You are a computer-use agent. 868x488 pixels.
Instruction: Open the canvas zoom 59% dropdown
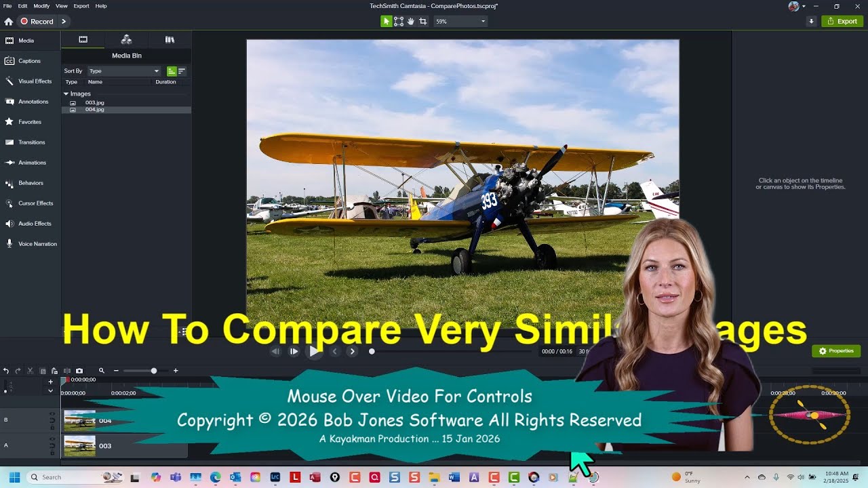[x=460, y=22]
